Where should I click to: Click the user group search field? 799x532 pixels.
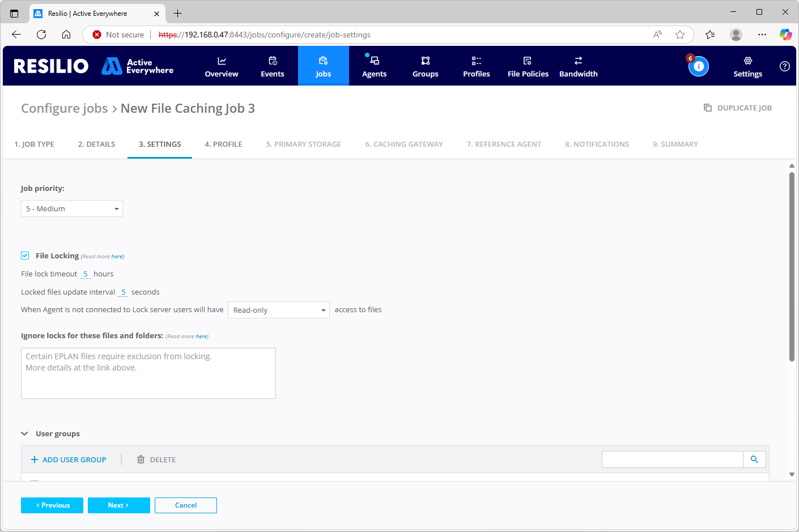tap(671, 459)
